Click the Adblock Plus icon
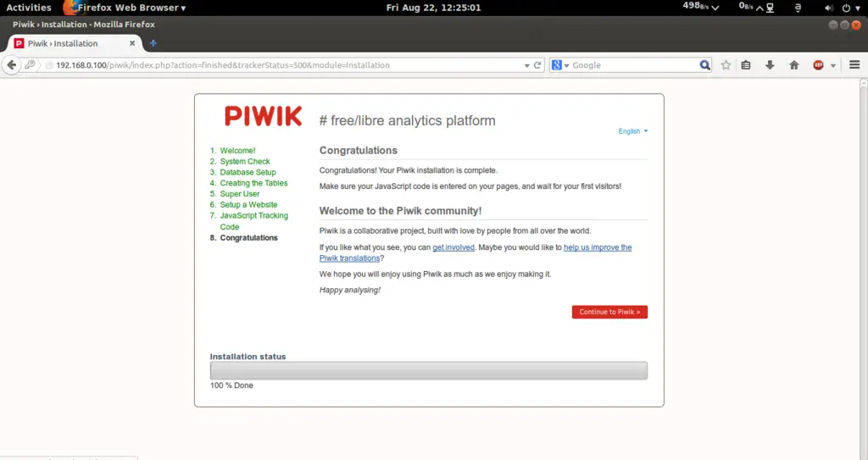 click(818, 64)
